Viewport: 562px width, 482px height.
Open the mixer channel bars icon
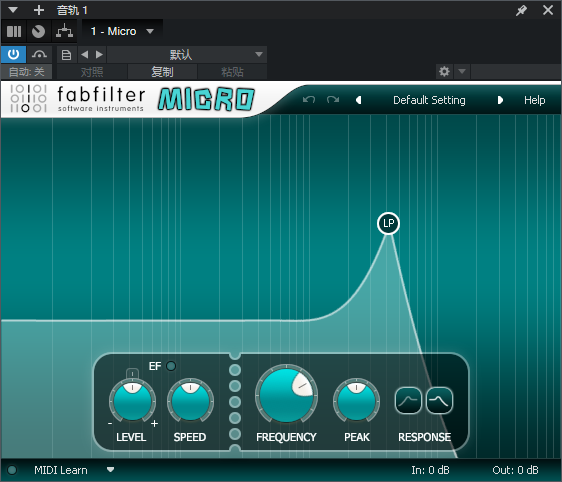pyautogui.click(x=14, y=32)
